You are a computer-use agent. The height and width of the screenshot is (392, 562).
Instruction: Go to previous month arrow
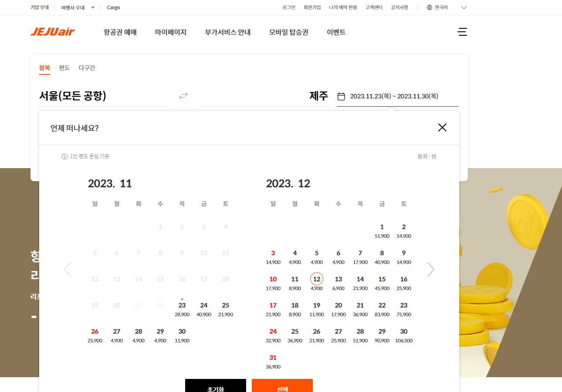(x=68, y=269)
